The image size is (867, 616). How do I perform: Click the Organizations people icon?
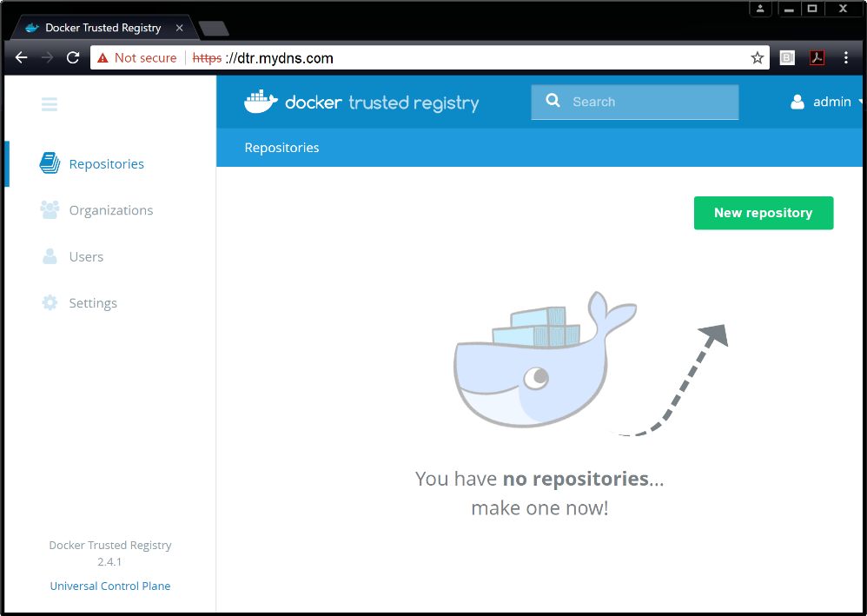point(50,209)
